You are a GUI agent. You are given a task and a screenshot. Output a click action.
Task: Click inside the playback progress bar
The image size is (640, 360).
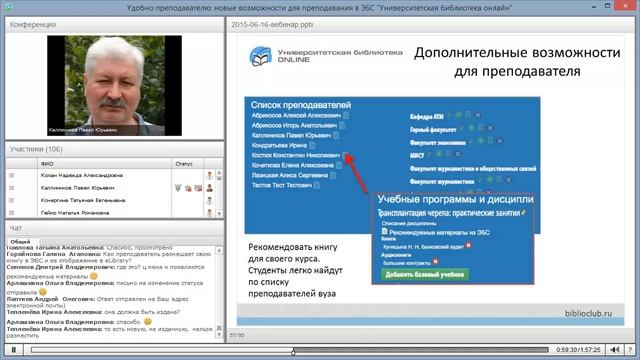click(289, 350)
